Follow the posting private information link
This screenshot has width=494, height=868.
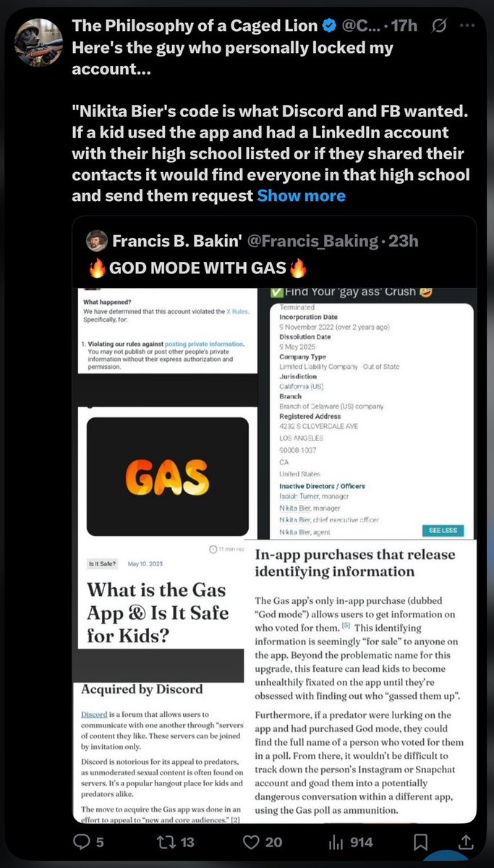pyautogui.click(x=204, y=344)
